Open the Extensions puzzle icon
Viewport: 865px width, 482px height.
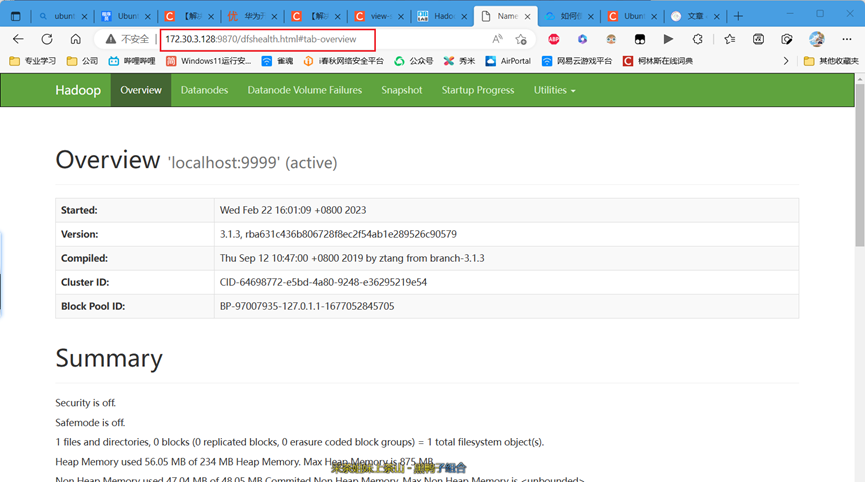pos(698,39)
